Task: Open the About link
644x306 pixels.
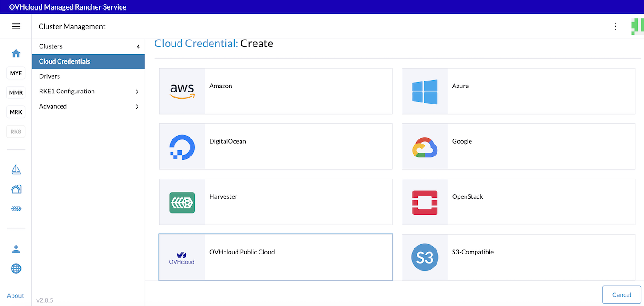Action: (x=15, y=296)
